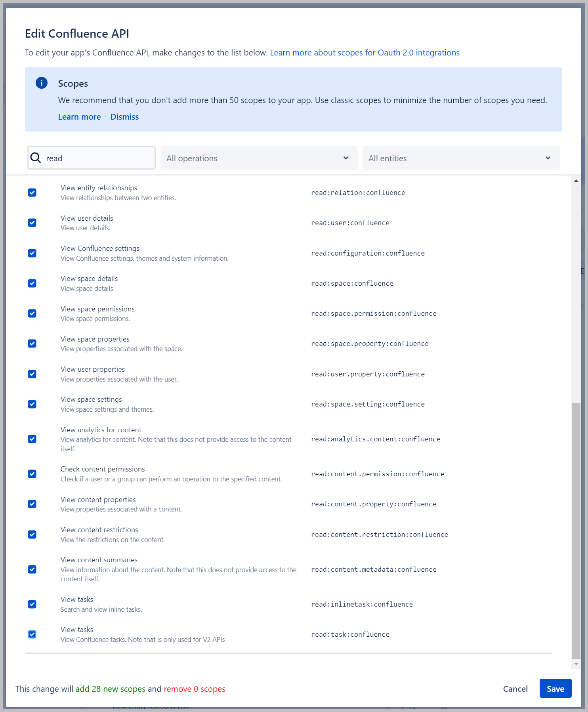The image size is (588, 712).
Task: Click the info icon in the Scopes banner
Action: coord(42,83)
